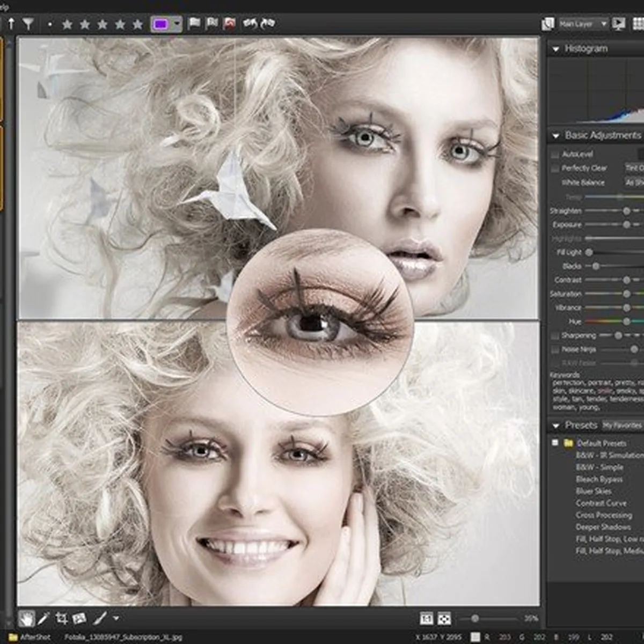Select the Crop tool
The image size is (644, 644).
(61, 619)
